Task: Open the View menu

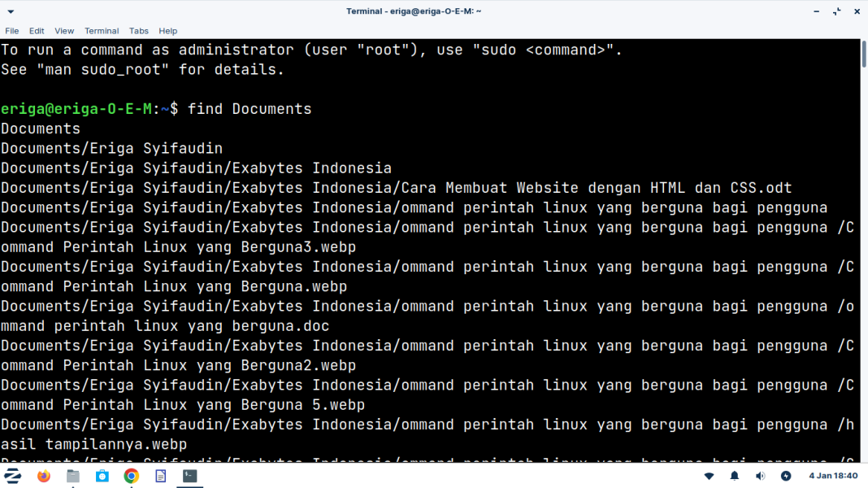Action: [64, 31]
